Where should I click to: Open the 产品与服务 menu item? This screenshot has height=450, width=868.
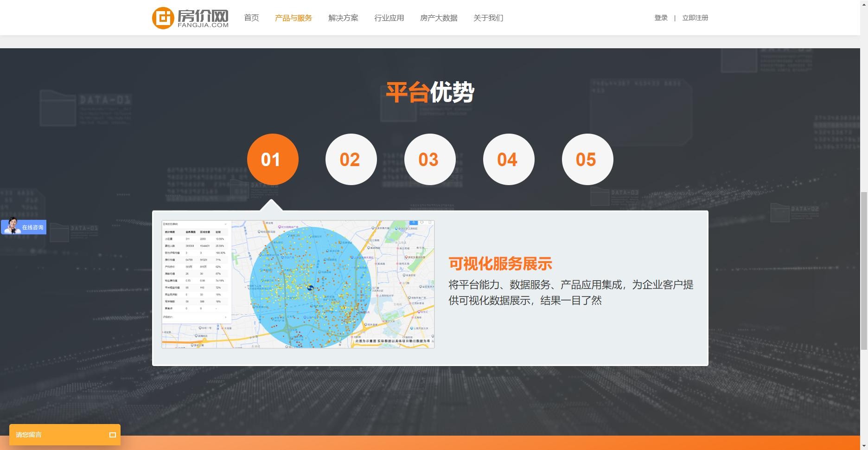(293, 18)
